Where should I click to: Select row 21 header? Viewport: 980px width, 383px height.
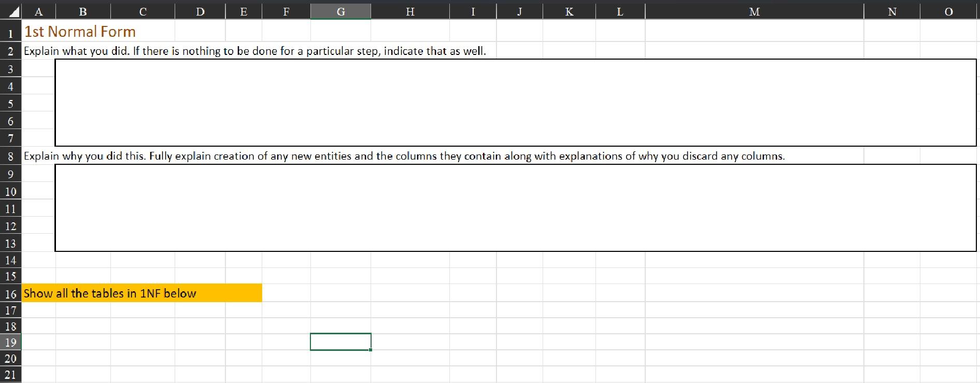click(10, 374)
